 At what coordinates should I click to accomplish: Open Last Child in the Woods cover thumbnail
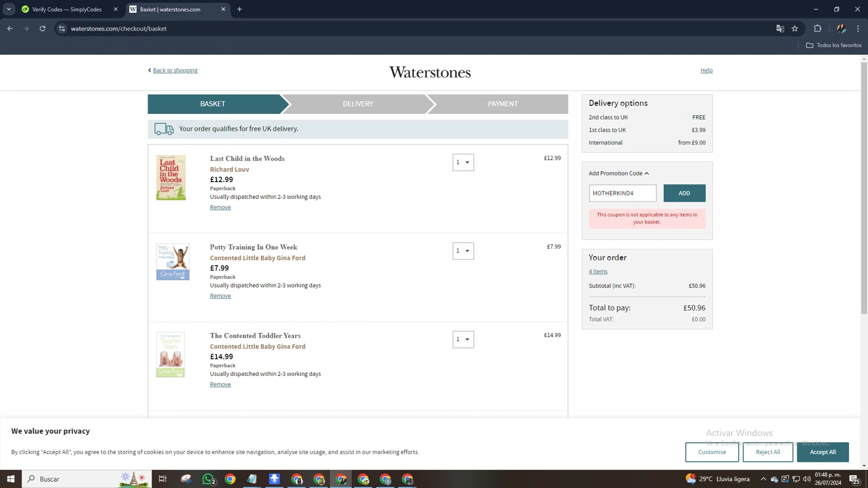point(171,178)
